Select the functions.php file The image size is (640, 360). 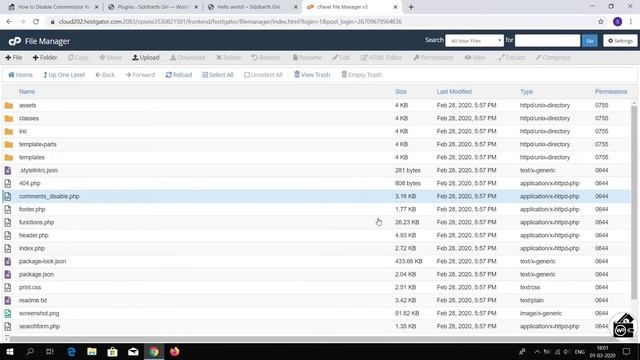[36, 222]
